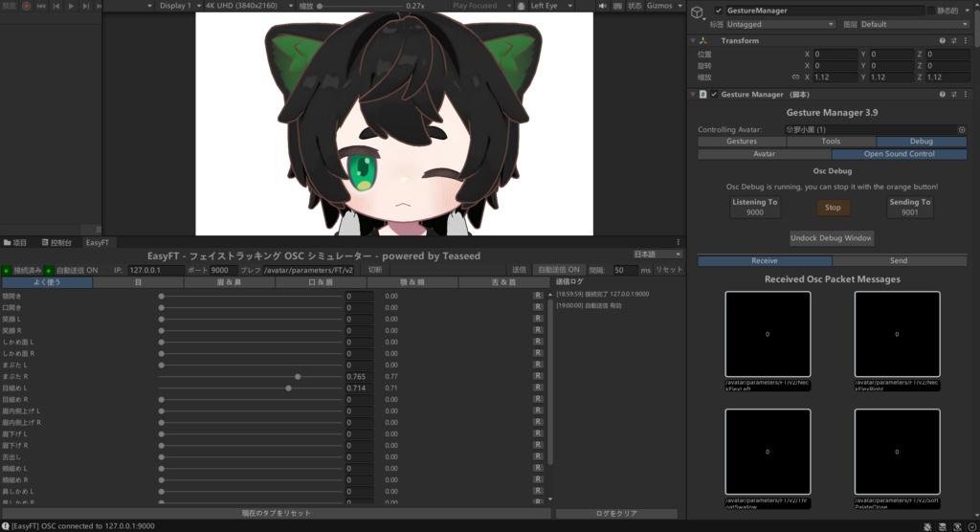Select the よく使う category tab
980x532 pixels.
coord(47,282)
